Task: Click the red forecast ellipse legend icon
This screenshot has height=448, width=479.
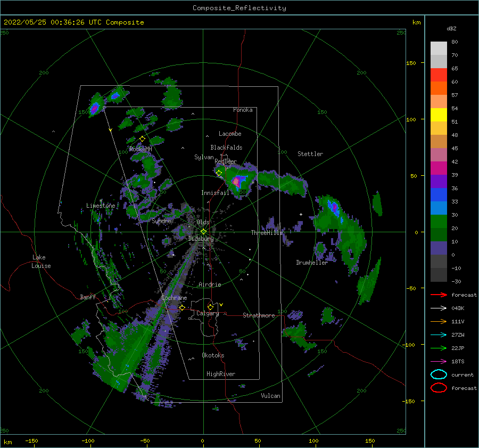Action: (439, 388)
